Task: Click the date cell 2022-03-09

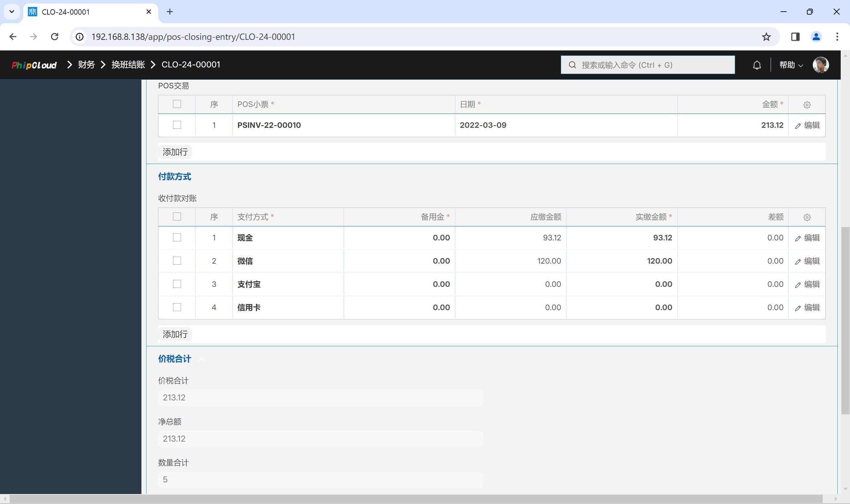Action: [566, 125]
